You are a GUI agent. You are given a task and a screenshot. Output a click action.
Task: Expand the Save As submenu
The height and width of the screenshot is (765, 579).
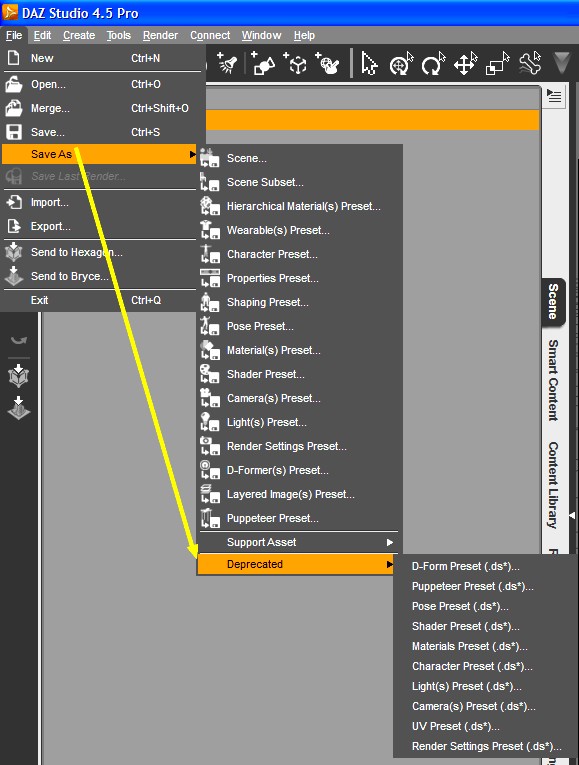tap(100, 154)
